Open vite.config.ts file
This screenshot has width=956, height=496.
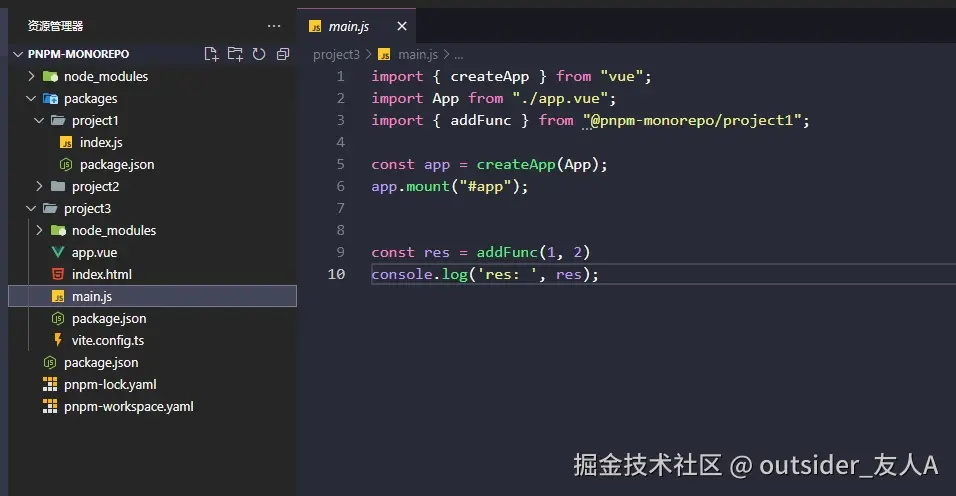click(x=108, y=340)
